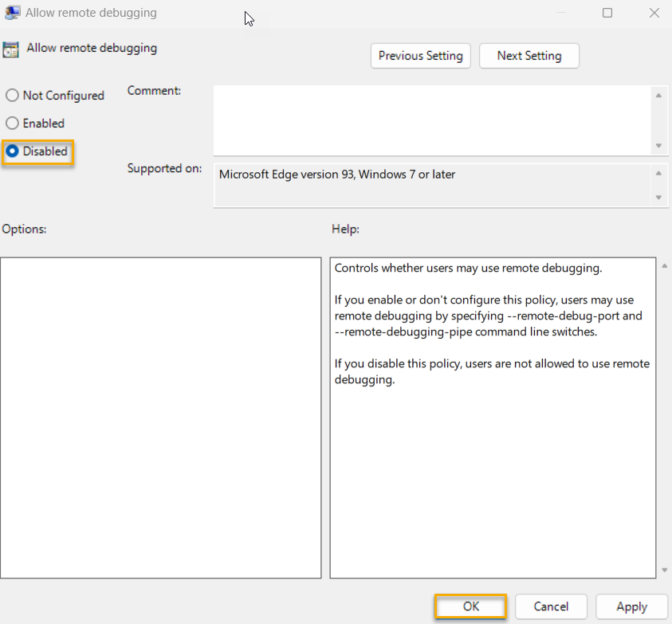Click the 'Next Setting' button
The image size is (672, 624).
click(529, 56)
